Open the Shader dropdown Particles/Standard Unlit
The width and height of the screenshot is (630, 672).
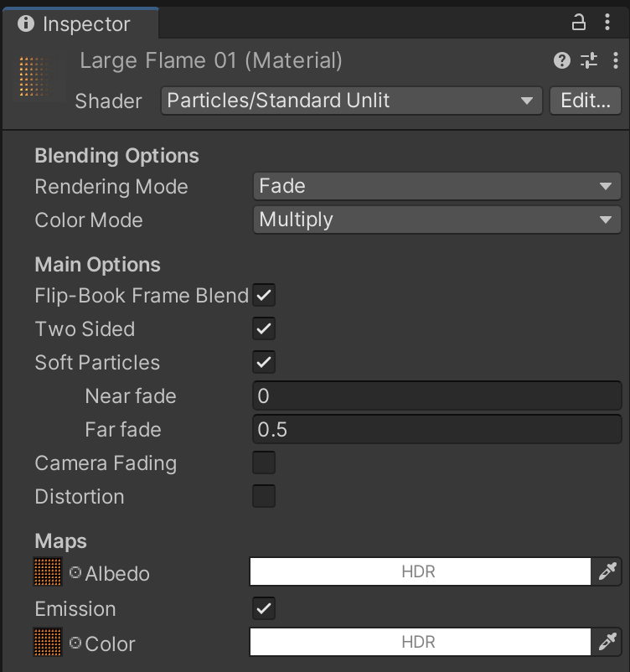point(351,101)
